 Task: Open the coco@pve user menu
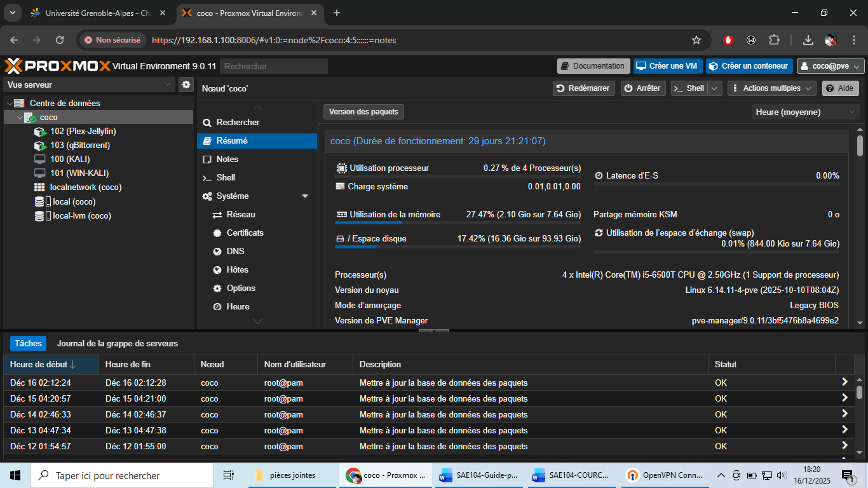pyautogui.click(x=831, y=66)
